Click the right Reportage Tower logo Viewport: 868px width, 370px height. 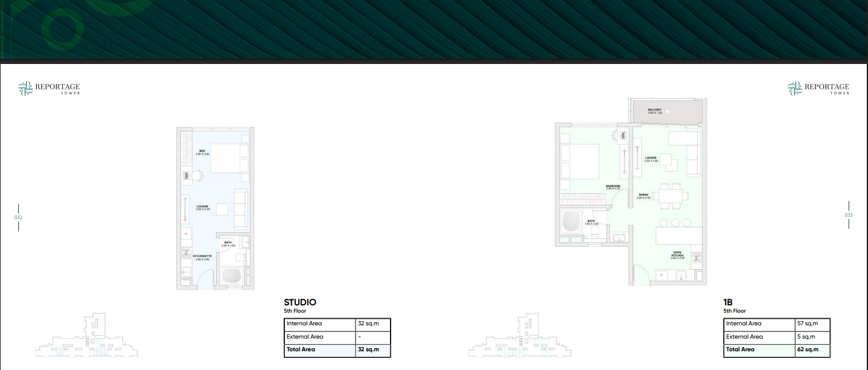[x=819, y=89]
